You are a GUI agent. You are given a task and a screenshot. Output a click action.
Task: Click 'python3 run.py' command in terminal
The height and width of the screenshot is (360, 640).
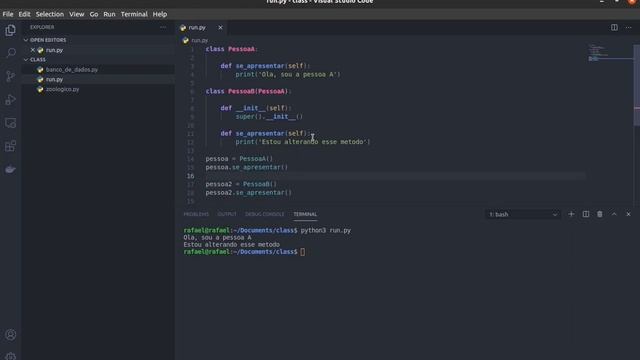(326, 230)
